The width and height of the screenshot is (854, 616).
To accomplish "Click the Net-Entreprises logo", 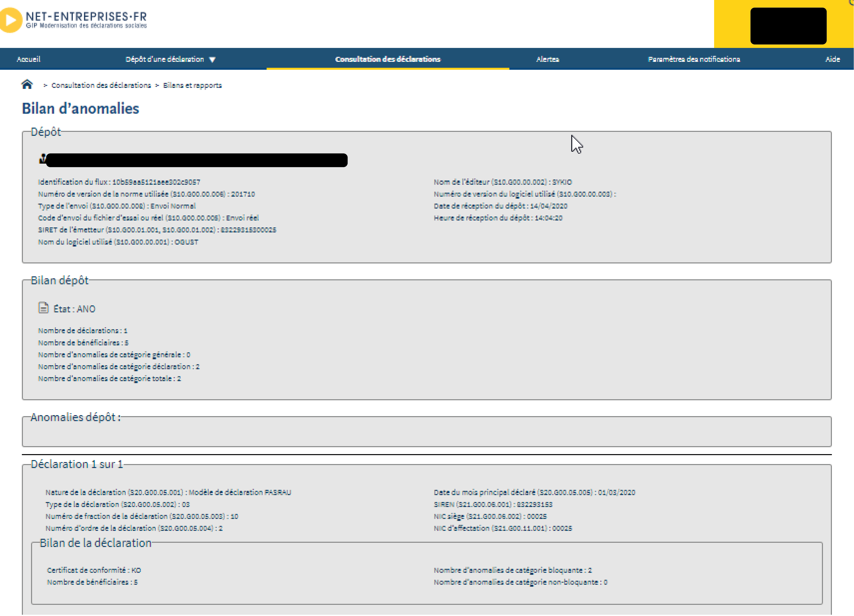I will pyautogui.click(x=74, y=20).
